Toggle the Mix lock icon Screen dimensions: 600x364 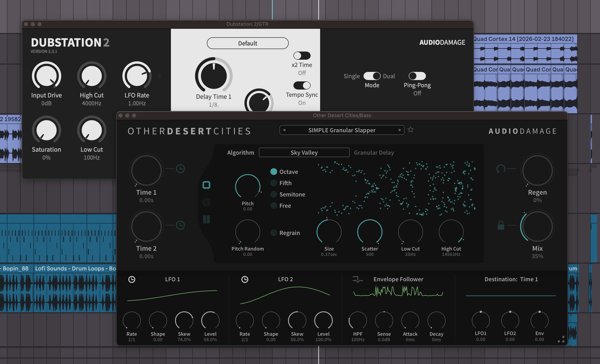pos(501,225)
